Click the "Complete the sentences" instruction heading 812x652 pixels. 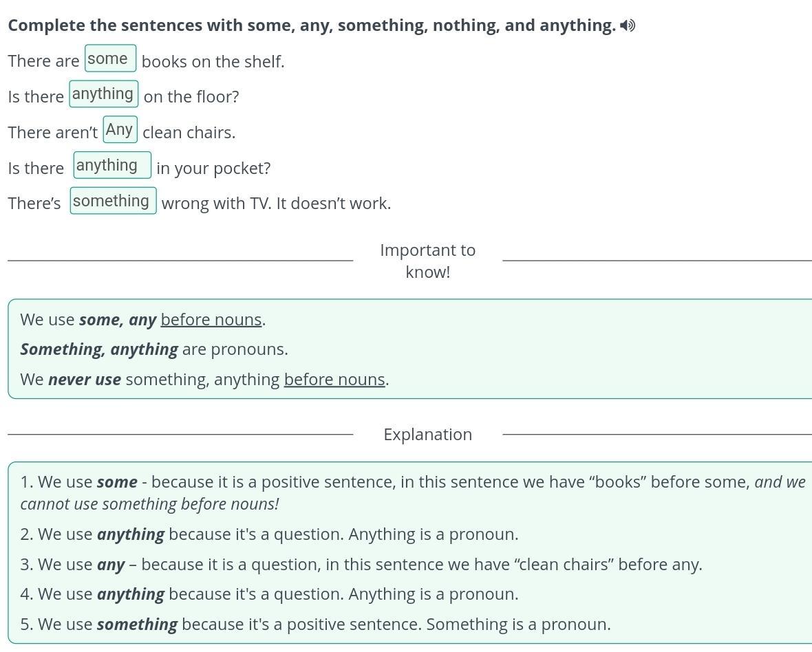311,25
